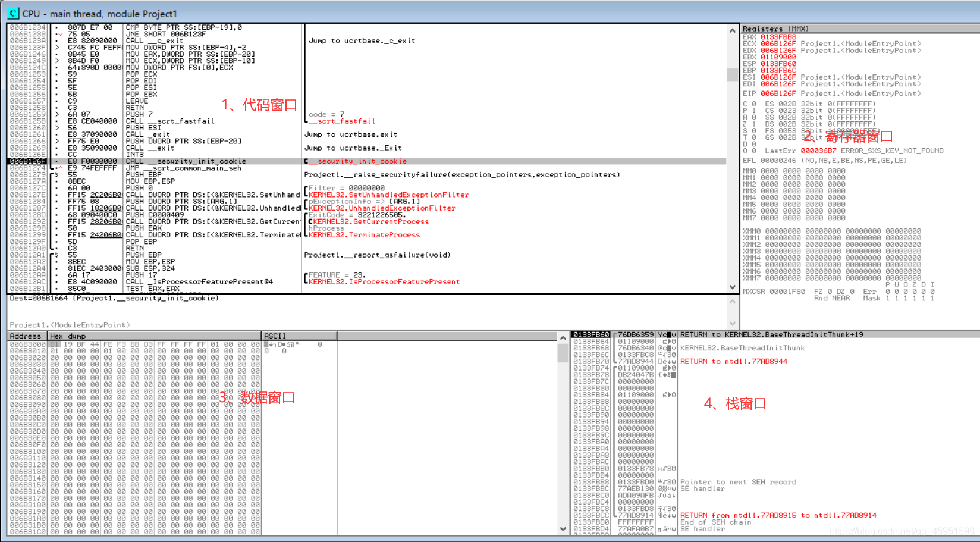
Task: Click the Z flag bit in registers
Action: (x=754, y=124)
